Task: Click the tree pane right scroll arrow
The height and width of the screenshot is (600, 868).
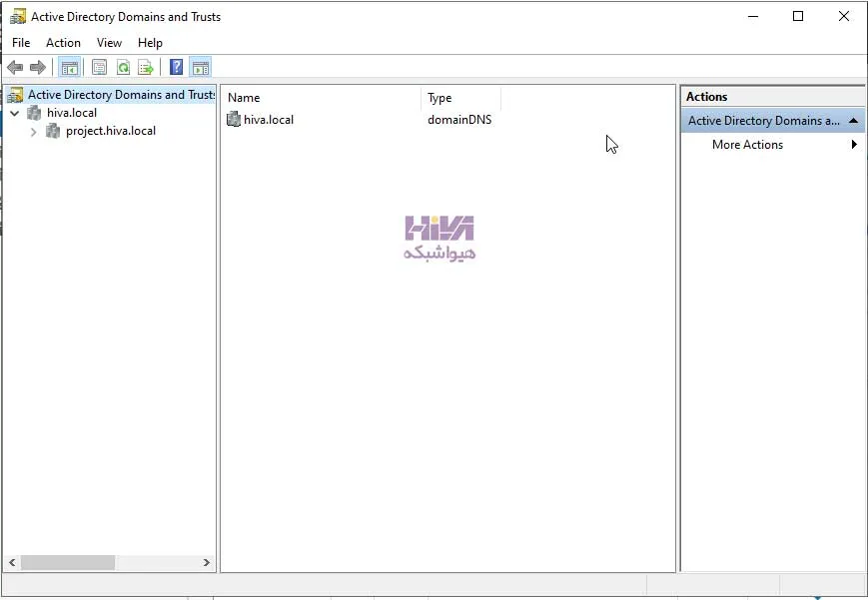Action: click(x=206, y=562)
